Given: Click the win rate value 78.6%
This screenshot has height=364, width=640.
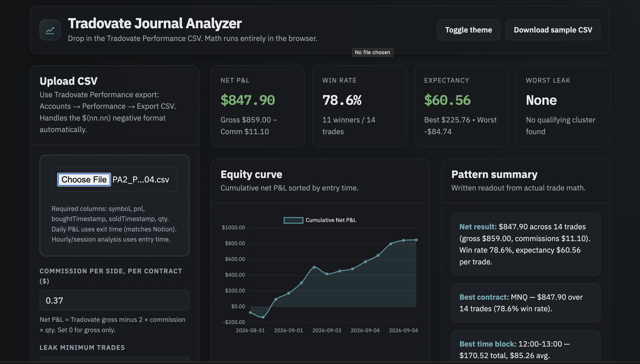Looking at the screenshot, I should pos(342,100).
